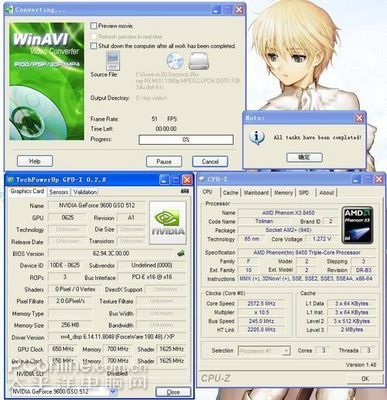Switch to the Cache tab in CPU-Z
This screenshot has width=387, height=400.
coord(231,193)
